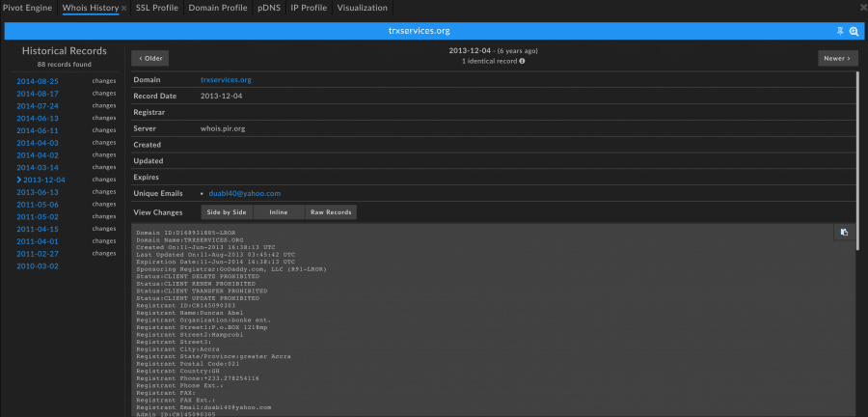Show info about 1 identical record
Viewport: 868px width, 417px height.
coord(522,61)
